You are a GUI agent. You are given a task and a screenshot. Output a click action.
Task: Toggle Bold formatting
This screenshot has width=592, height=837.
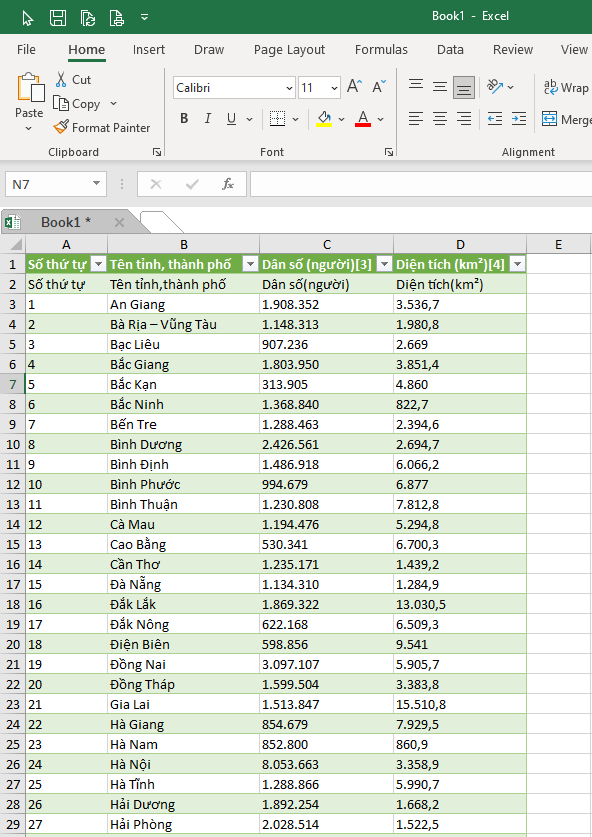click(184, 119)
